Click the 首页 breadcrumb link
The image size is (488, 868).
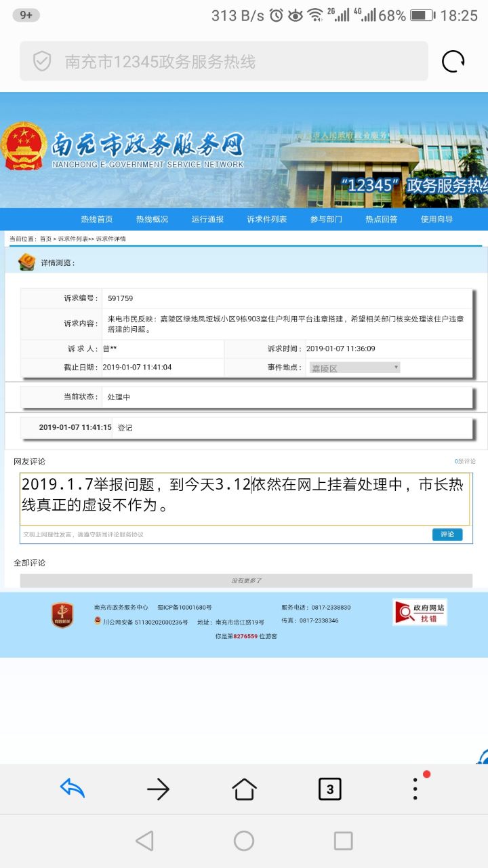pyautogui.click(x=45, y=239)
